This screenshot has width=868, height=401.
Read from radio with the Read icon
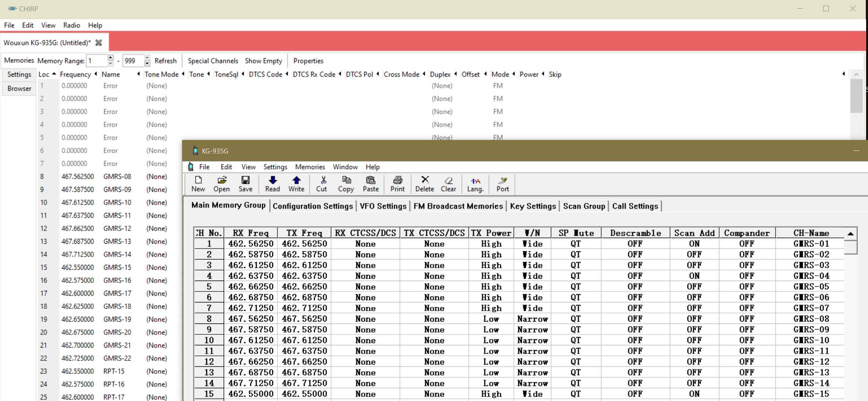[x=273, y=184]
